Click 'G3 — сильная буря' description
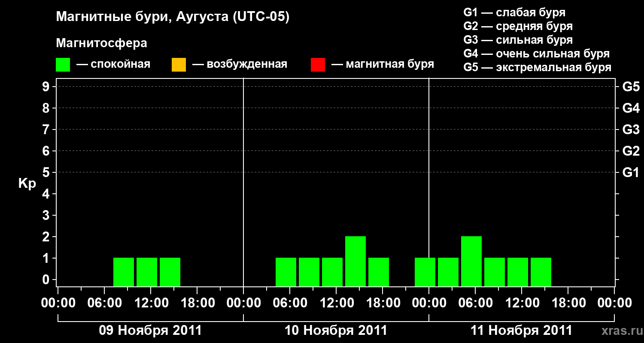This screenshot has height=343, width=644. tap(518, 40)
